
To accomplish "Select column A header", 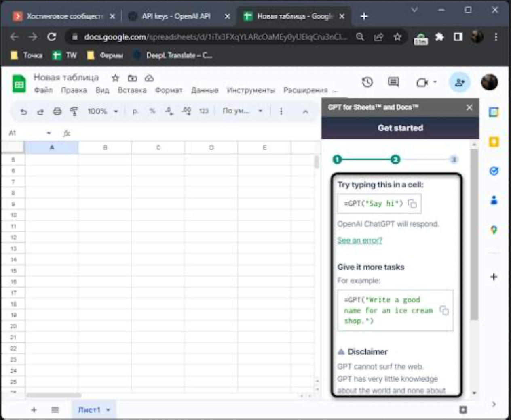I will 52,147.
